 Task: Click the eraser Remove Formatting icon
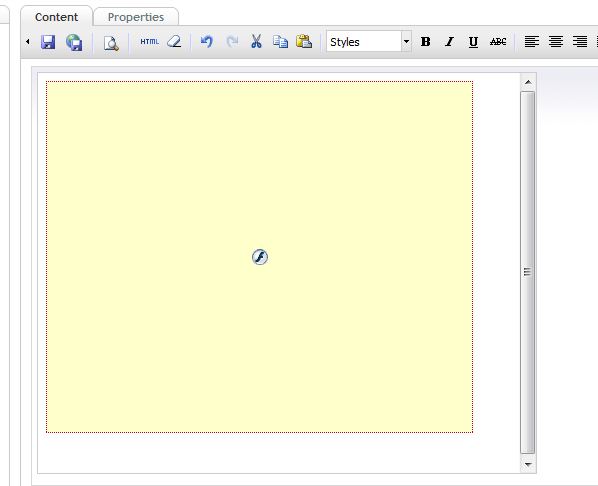tap(174, 42)
